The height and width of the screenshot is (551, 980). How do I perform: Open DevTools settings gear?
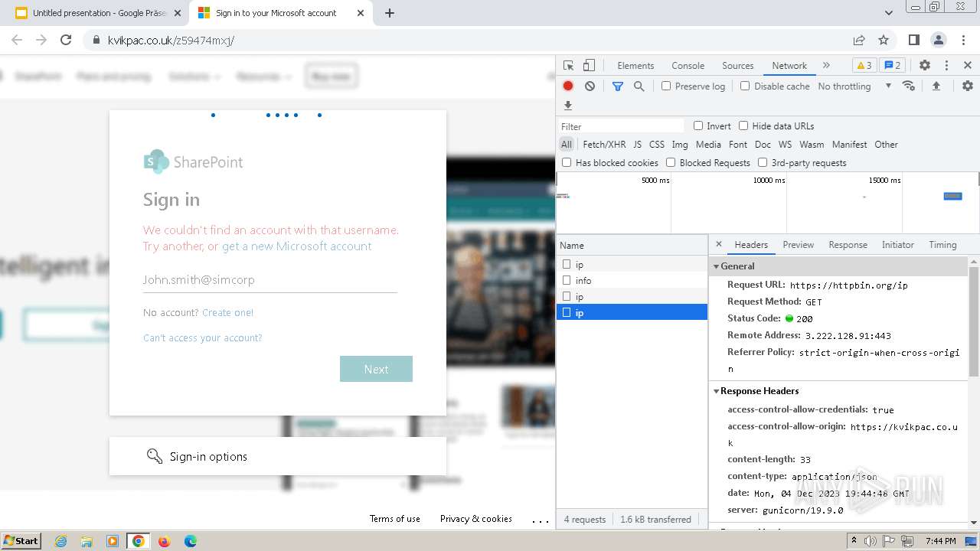[925, 66]
